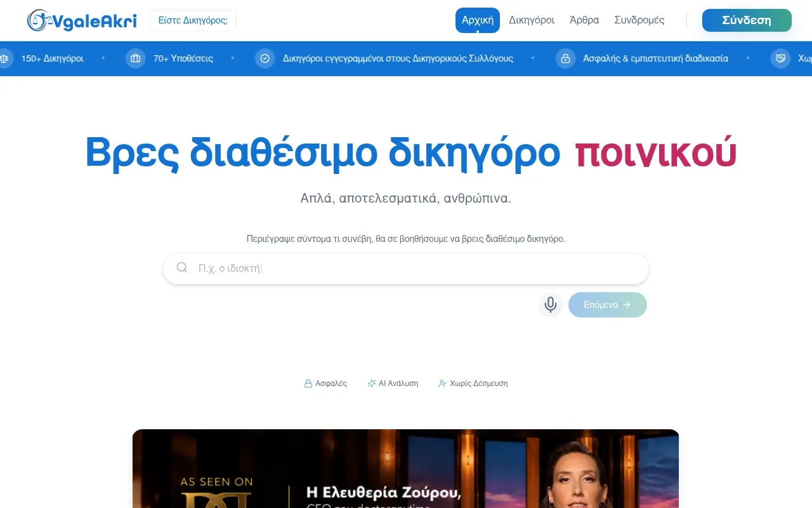The image size is (812, 508).
Task: Click the Βρες διαθέσιμο δικηγόρο headline
Action: pyautogui.click(x=323, y=153)
